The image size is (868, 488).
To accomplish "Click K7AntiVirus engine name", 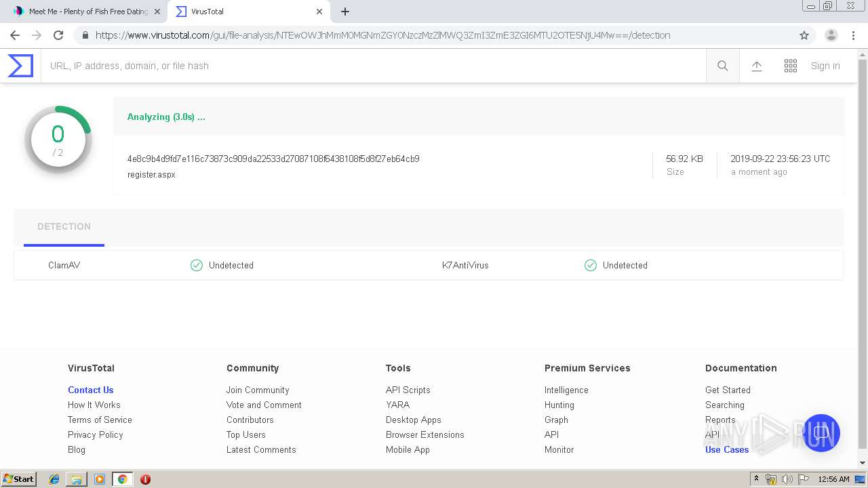I will (465, 265).
